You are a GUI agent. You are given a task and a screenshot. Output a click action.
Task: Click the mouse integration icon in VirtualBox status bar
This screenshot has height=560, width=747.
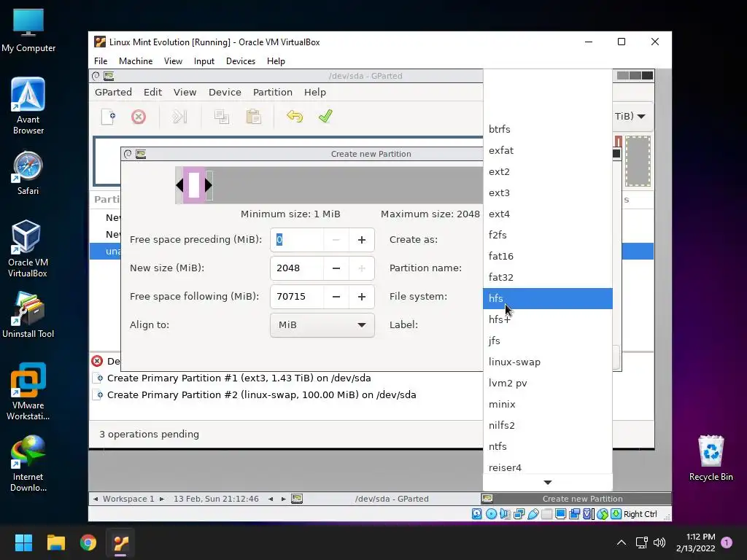tap(602, 514)
